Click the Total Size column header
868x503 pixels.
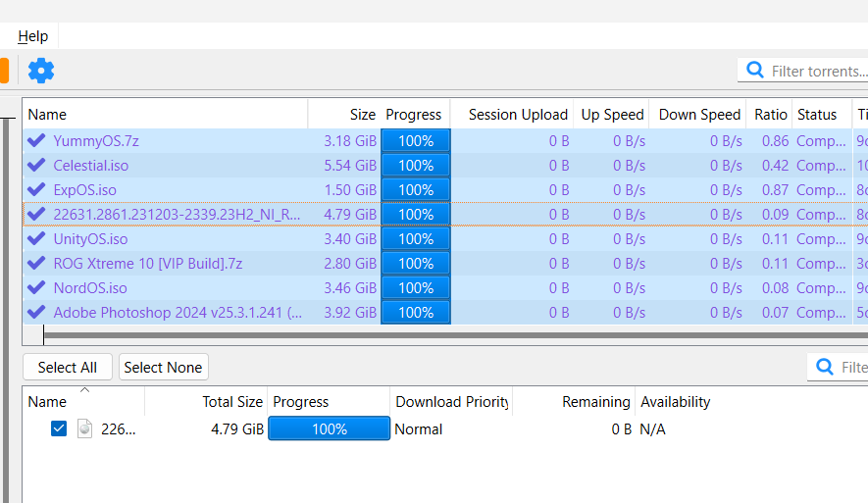[x=205, y=402]
